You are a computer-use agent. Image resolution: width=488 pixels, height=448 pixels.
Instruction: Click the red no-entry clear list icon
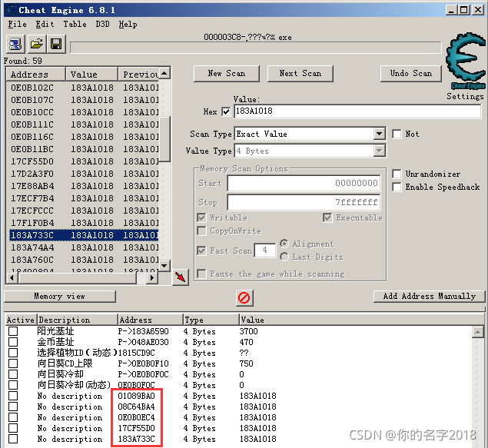[244, 297]
